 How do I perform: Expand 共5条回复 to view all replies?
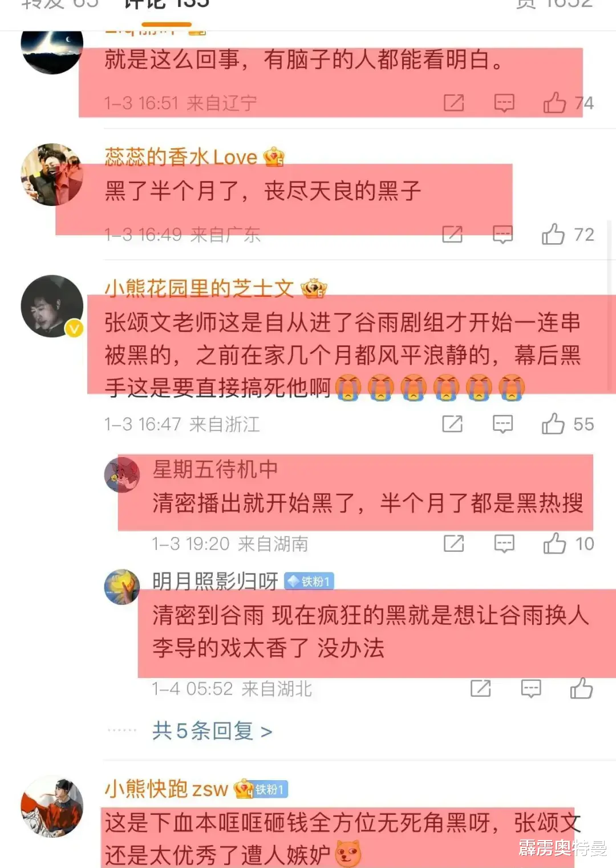pyautogui.click(x=212, y=730)
